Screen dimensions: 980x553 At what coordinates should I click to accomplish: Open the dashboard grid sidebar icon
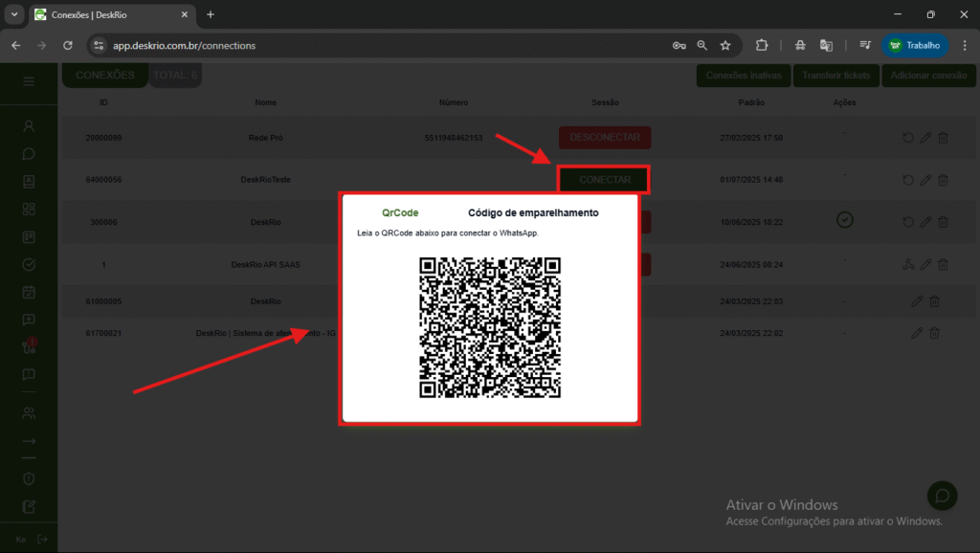(29, 210)
